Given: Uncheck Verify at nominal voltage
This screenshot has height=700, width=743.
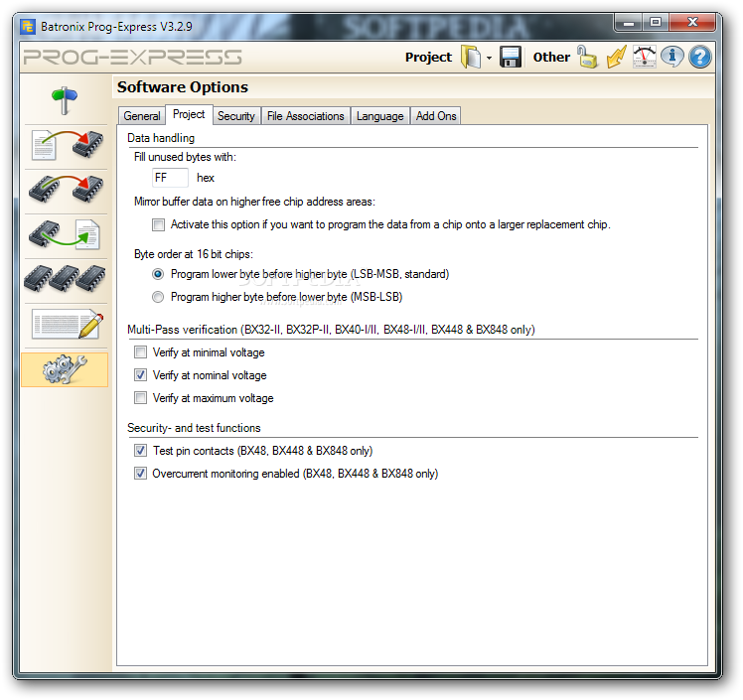Looking at the screenshot, I should 140,375.
